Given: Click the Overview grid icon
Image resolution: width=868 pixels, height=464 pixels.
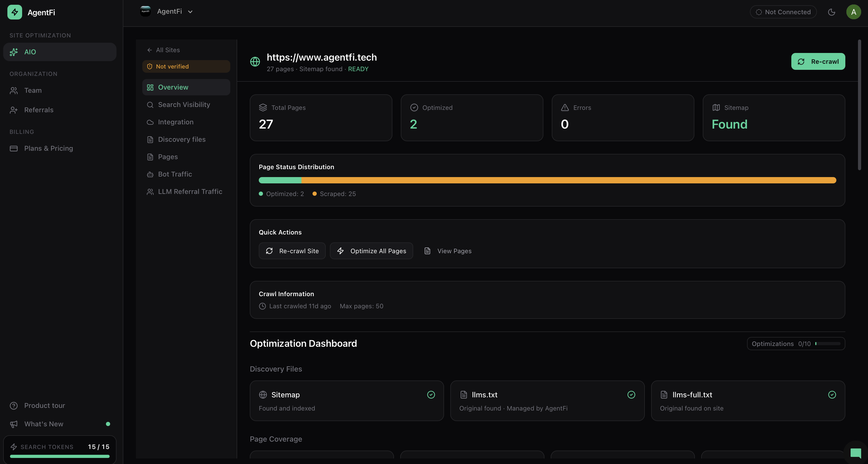Looking at the screenshot, I should 150,87.
